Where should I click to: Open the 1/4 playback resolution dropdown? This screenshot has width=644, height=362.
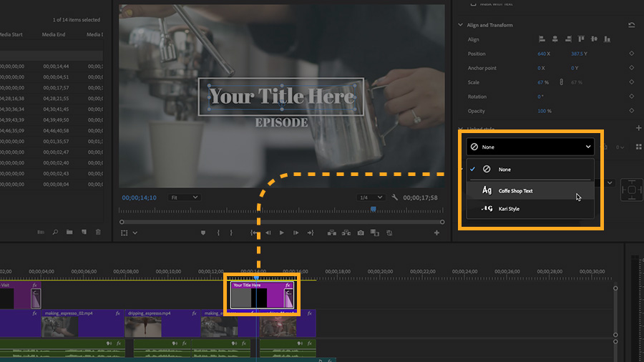pyautogui.click(x=371, y=197)
